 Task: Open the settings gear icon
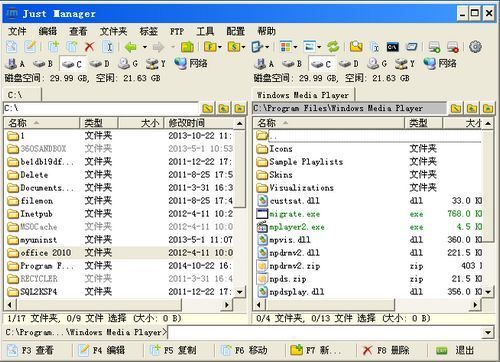click(x=475, y=47)
